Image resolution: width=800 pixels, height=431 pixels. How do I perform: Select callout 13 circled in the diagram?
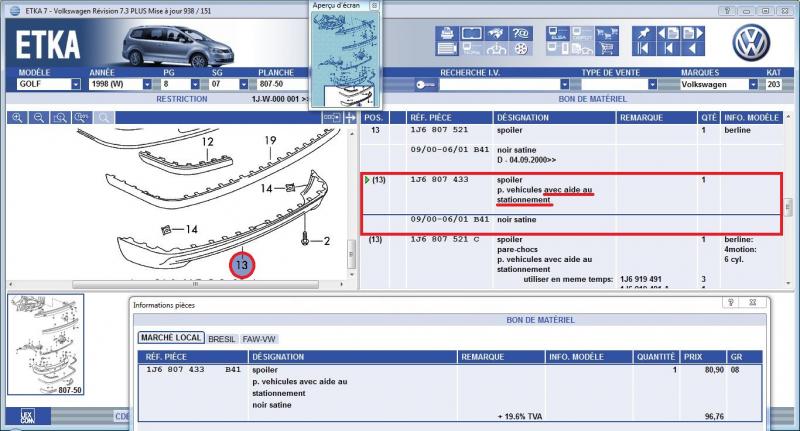[x=242, y=265]
